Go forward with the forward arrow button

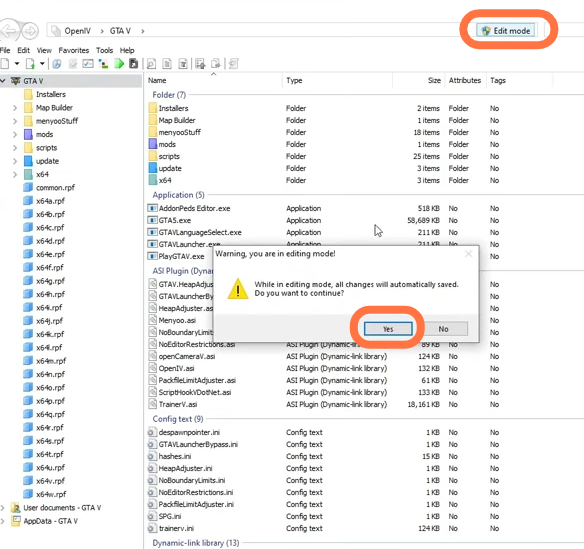[x=30, y=31]
